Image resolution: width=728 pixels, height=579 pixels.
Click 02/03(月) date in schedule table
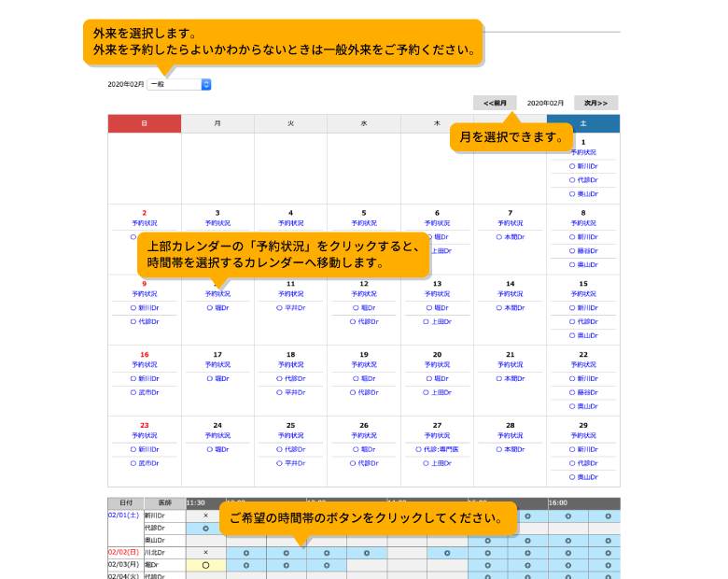[x=123, y=565]
